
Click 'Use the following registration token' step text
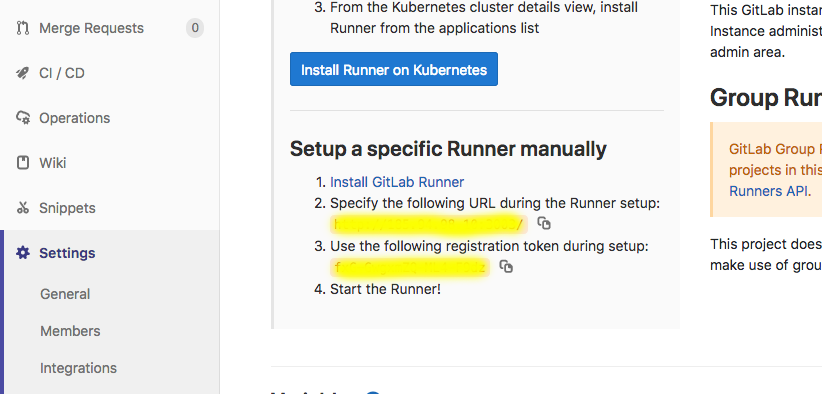489,246
